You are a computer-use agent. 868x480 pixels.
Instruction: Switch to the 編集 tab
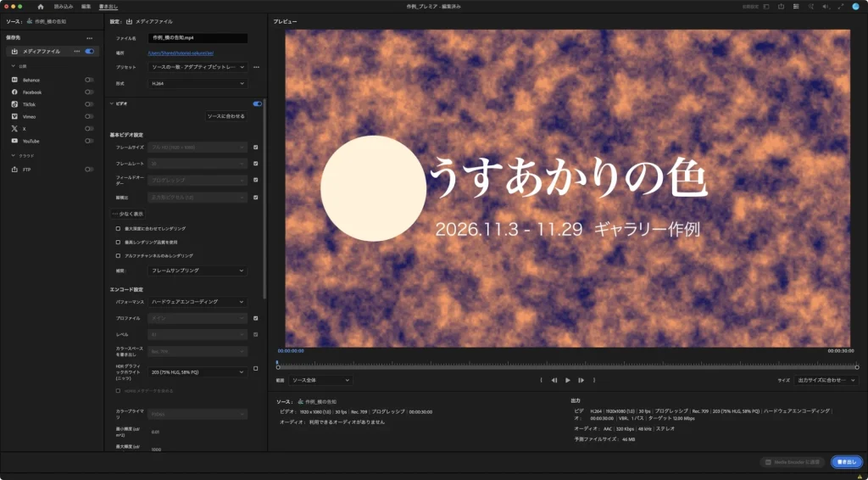tap(86, 7)
